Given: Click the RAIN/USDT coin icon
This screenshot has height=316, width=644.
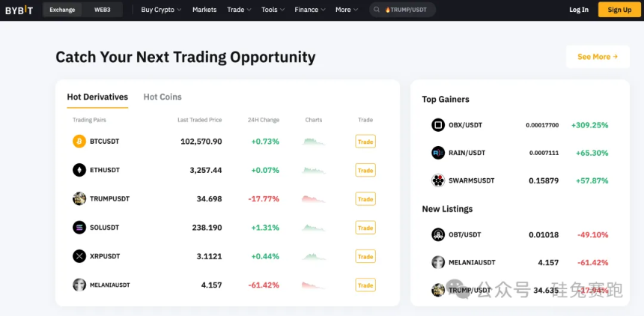Looking at the screenshot, I should [438, 153].
